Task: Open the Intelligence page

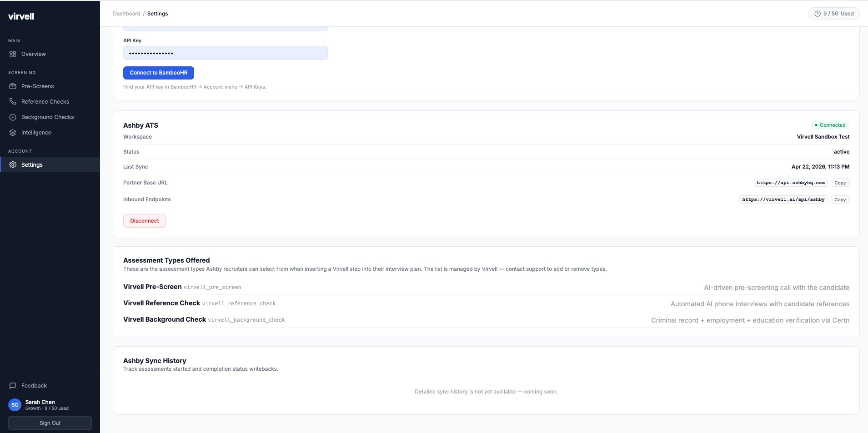Action: click(50, 133)
